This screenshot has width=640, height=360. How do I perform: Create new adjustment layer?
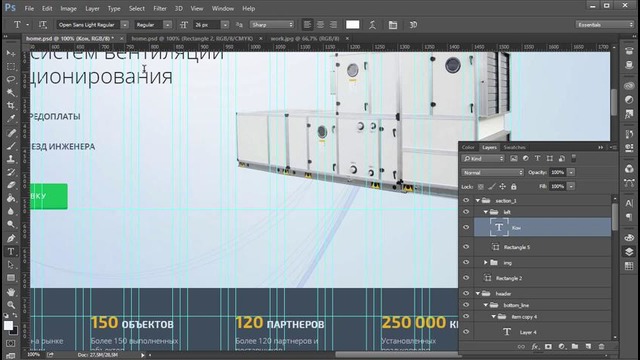click(x=562, y=346)
